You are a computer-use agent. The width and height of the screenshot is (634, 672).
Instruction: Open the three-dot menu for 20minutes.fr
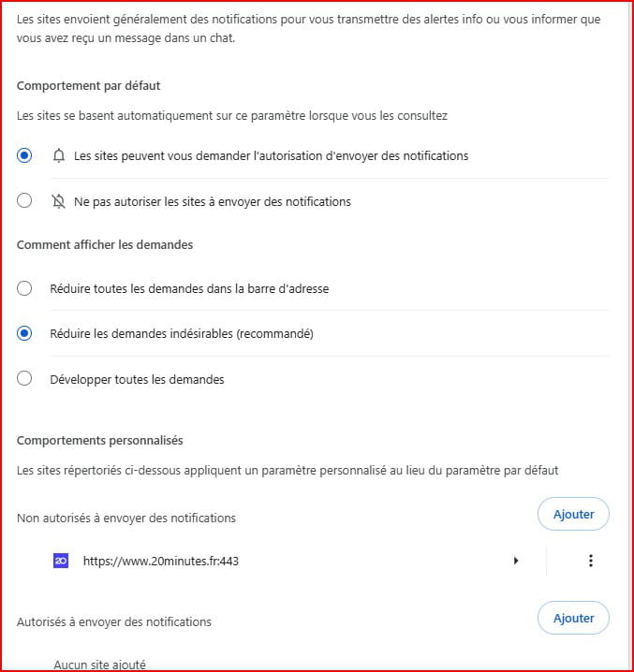click(x=590, y=561)
